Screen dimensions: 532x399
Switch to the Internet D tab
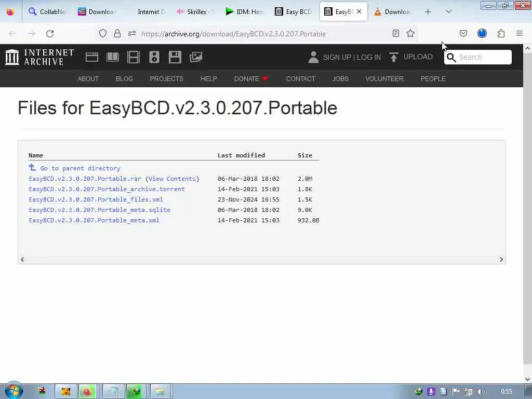(146, 11)
